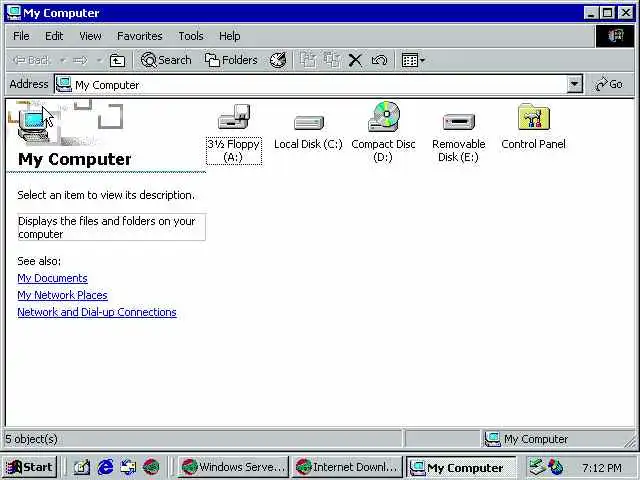Open the Edit menu
This screenshot has width=640, height=480.
coord(54,36)
